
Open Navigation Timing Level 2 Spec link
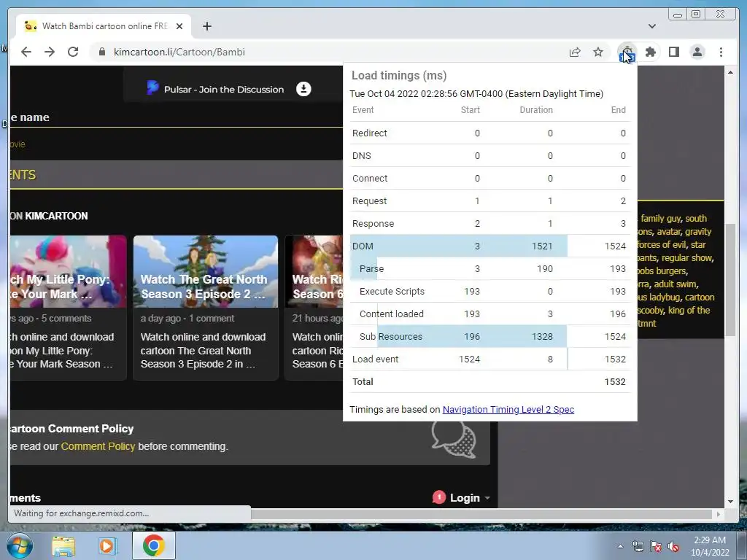508,410
